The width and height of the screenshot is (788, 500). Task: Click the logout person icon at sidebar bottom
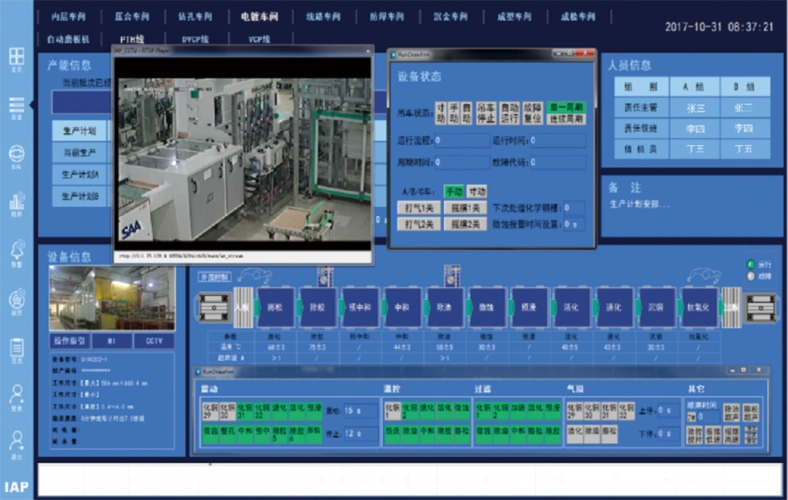16,442
